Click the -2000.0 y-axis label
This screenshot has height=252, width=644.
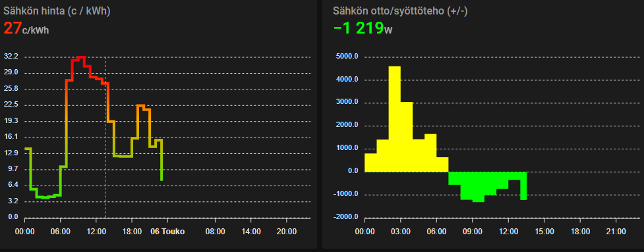click(346, 217)
